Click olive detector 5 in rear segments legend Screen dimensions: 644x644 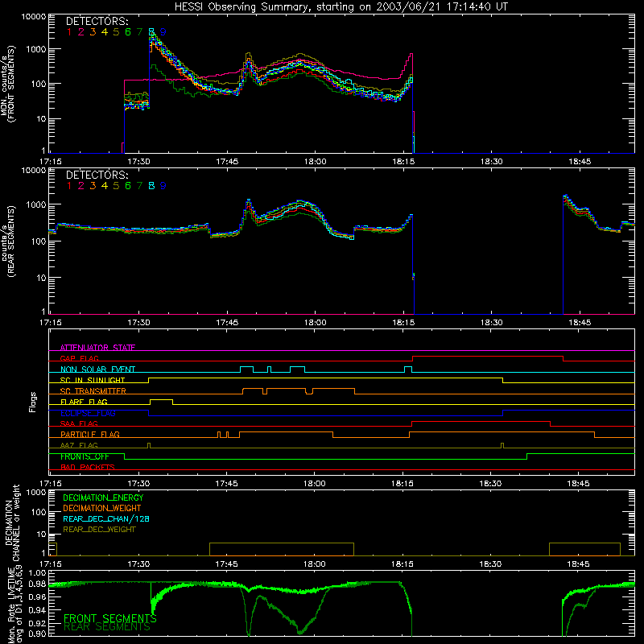pos(116,186)
